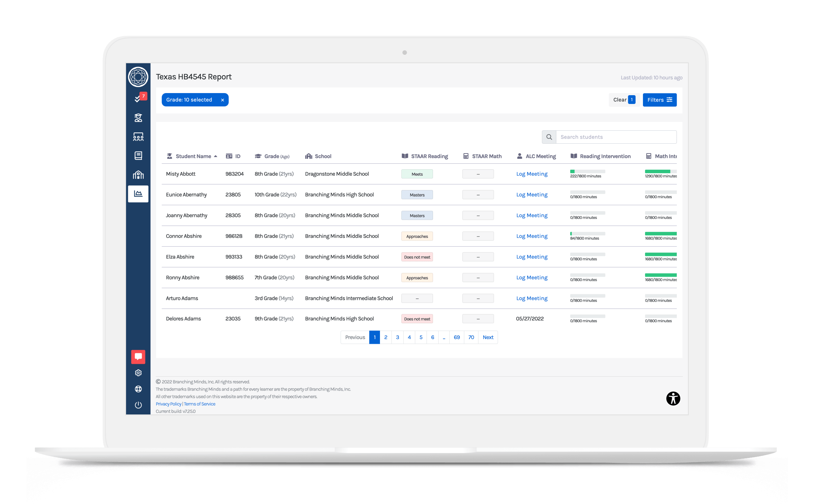
Task: Click Misty Abbott's Meets reading badge
Action: (417, 174)
